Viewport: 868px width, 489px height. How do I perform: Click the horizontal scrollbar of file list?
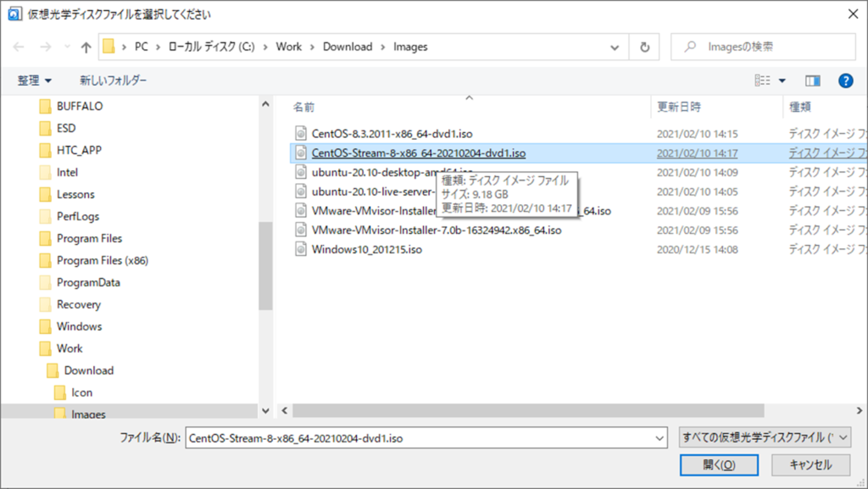pyautogui.click(x=528, y=410)
